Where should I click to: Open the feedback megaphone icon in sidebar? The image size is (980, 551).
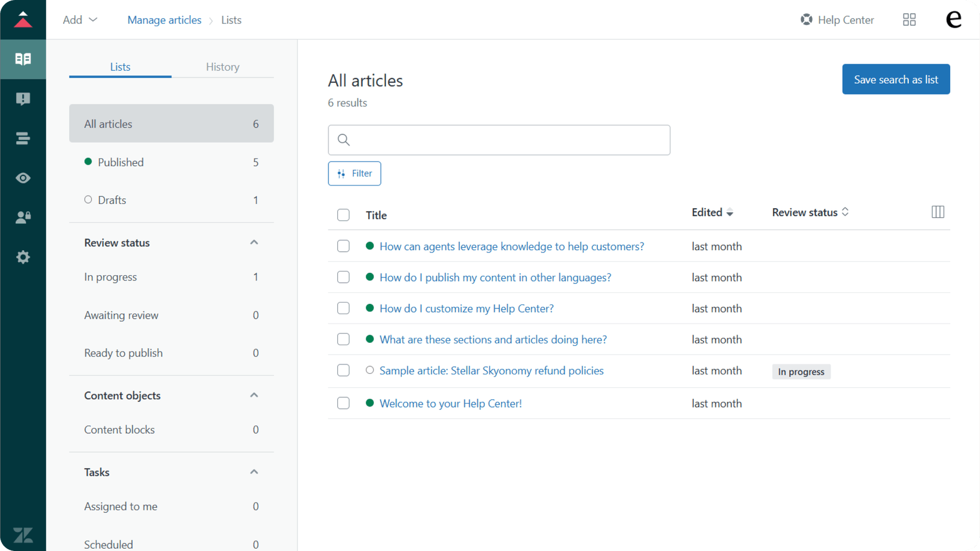point(23,99)
